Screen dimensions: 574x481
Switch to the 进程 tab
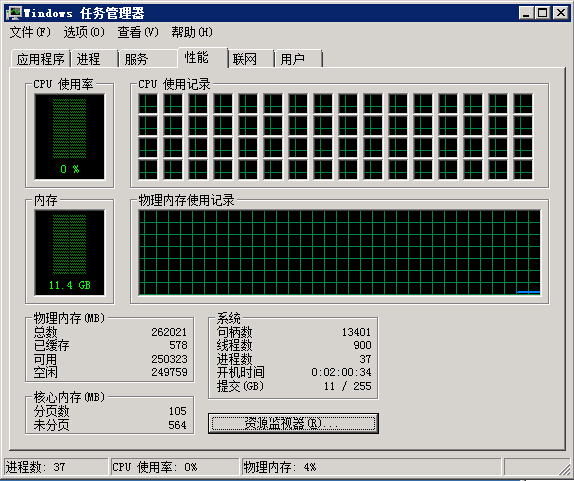point(94,59)
